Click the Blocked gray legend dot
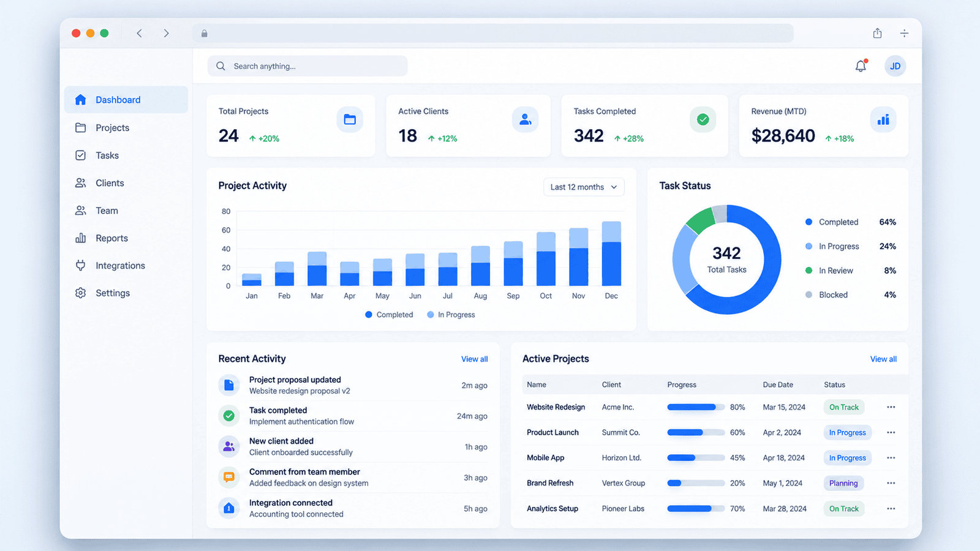Viewport: 980px width, 551px height. tap(809, 295)
